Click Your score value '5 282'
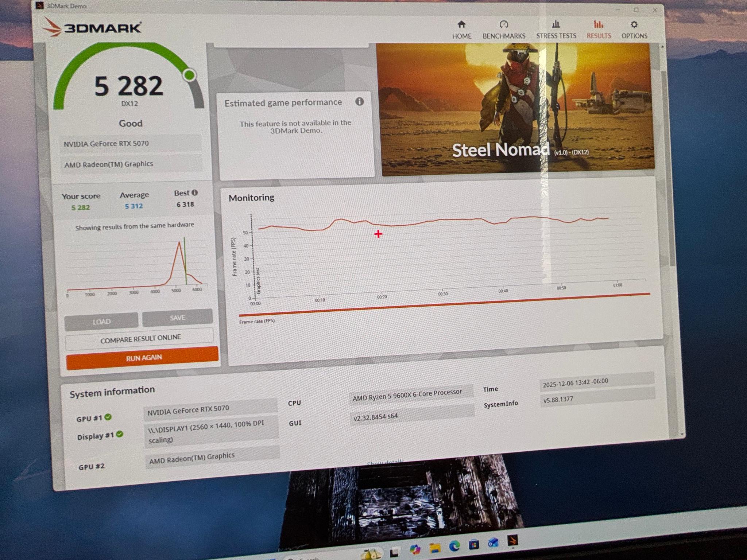 (81, 207)
